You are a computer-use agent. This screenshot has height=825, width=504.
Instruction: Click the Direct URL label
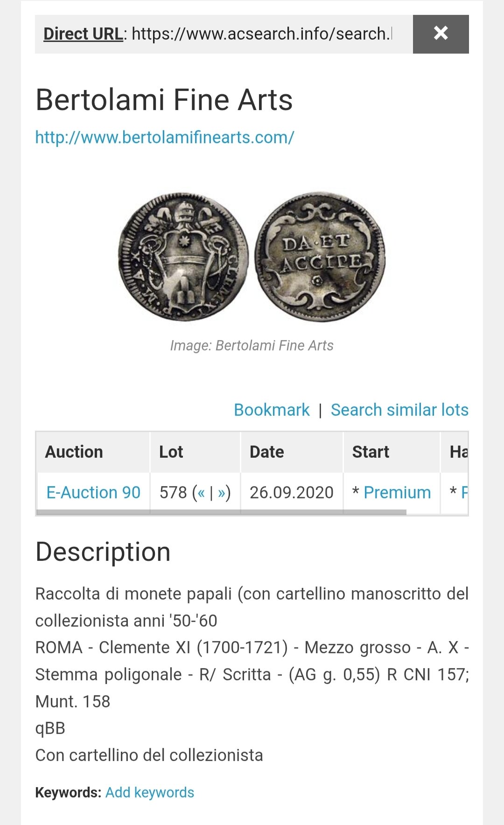click(x=83, y=34)
